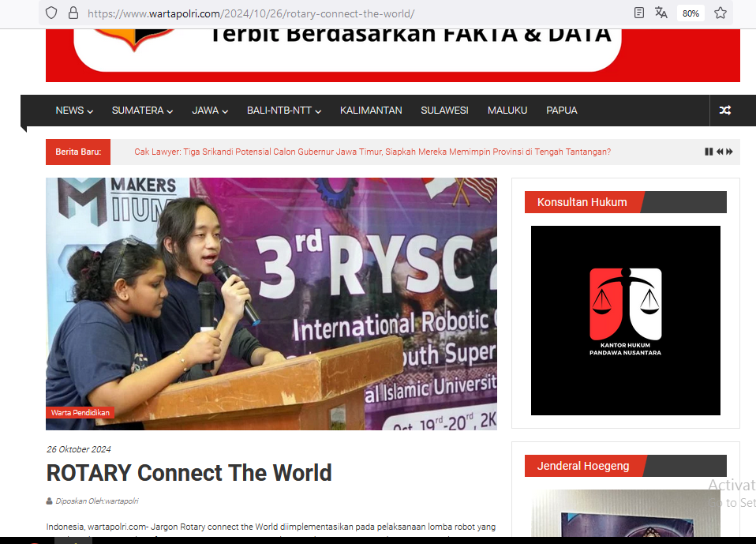The image size is (756, 544).
Task: Bookmark this page with star icon
Action: (720, 13)
